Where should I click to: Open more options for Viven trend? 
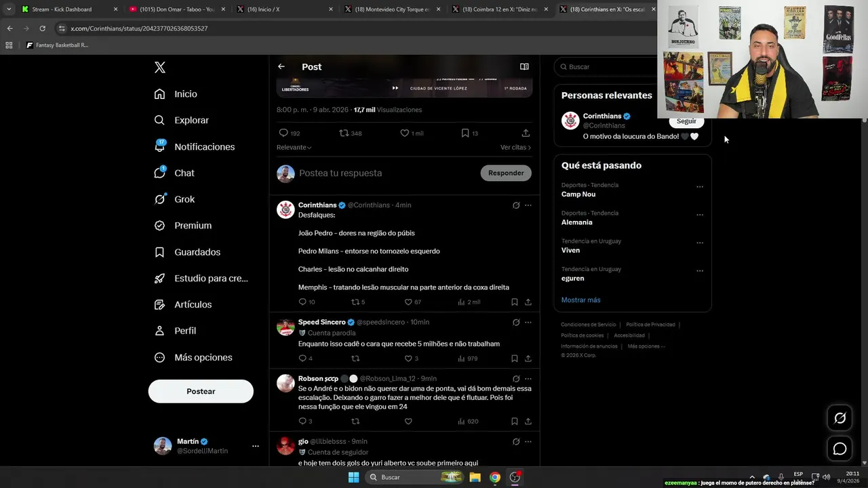click(700, 243)
